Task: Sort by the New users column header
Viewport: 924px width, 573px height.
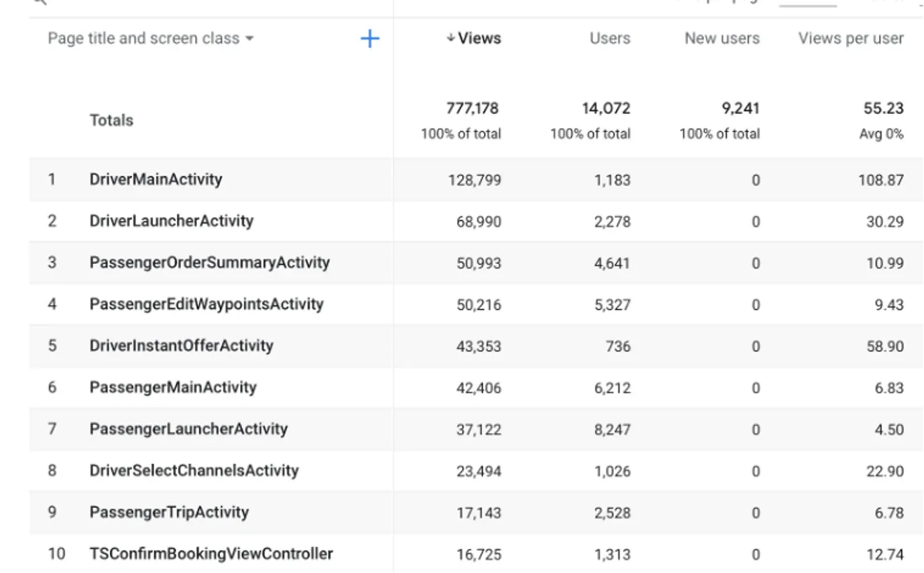Action: point(722,39)
